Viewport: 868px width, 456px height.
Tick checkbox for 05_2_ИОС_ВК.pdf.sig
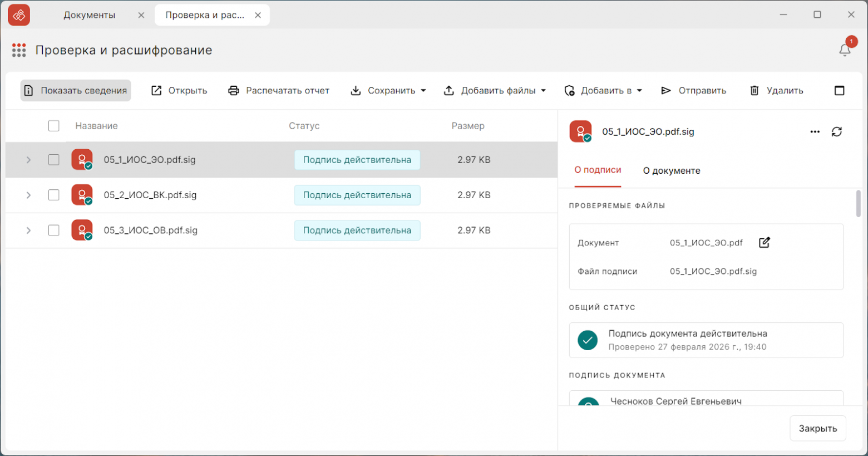pos(53,195)
